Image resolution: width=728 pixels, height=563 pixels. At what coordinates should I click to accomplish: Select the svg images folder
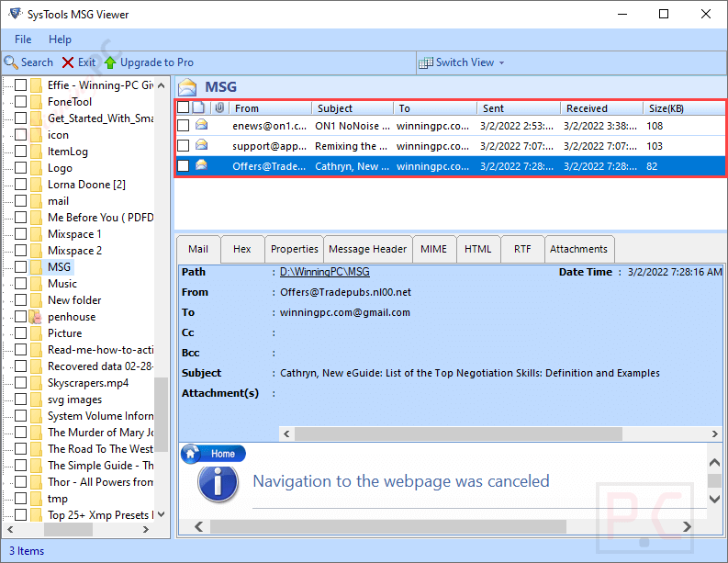(x=74, y=400)
